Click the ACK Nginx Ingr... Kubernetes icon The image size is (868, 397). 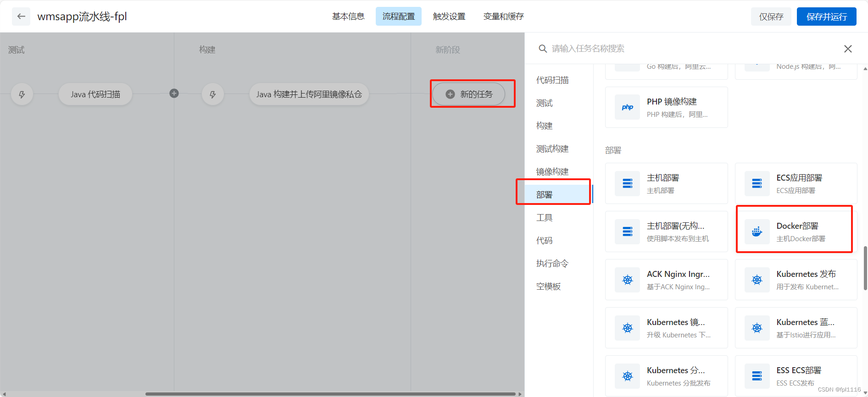coord(628,280)
